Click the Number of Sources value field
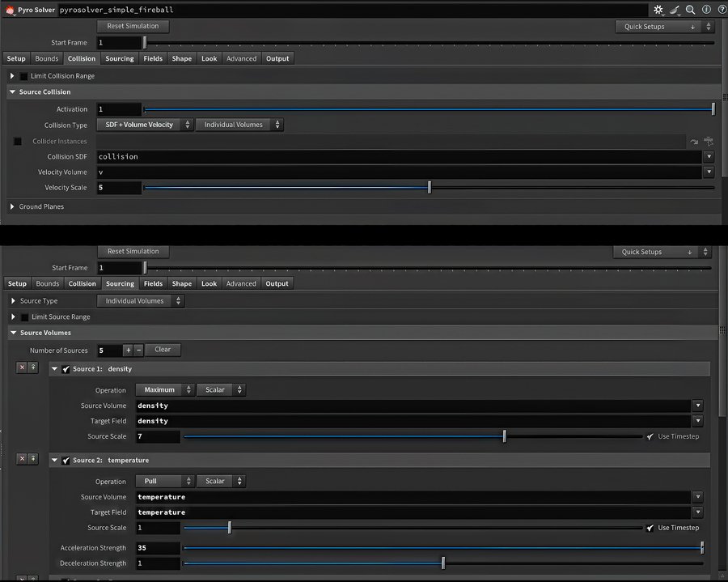This screenshot has height=582, width=728. pyautogui.click(x=109, y=350)
